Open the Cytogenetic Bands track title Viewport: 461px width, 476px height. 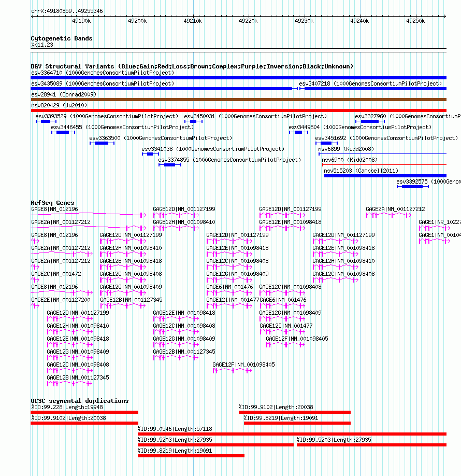(x=62, y=38)
